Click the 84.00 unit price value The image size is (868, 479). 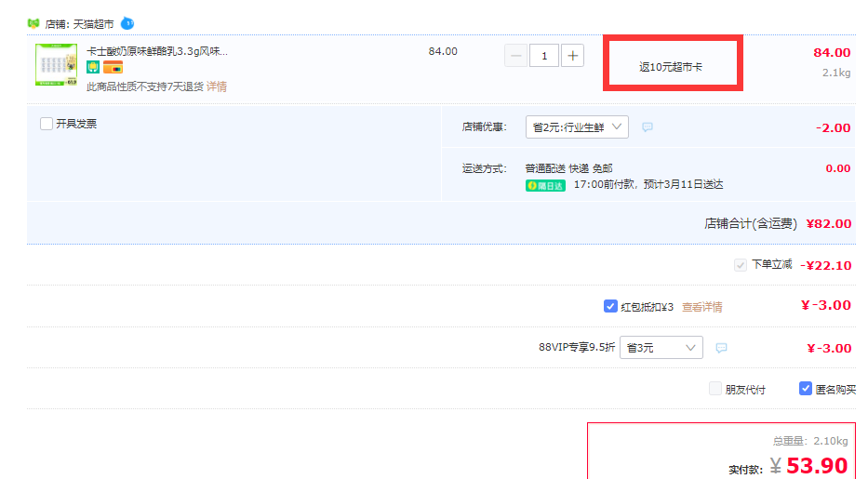443,51
